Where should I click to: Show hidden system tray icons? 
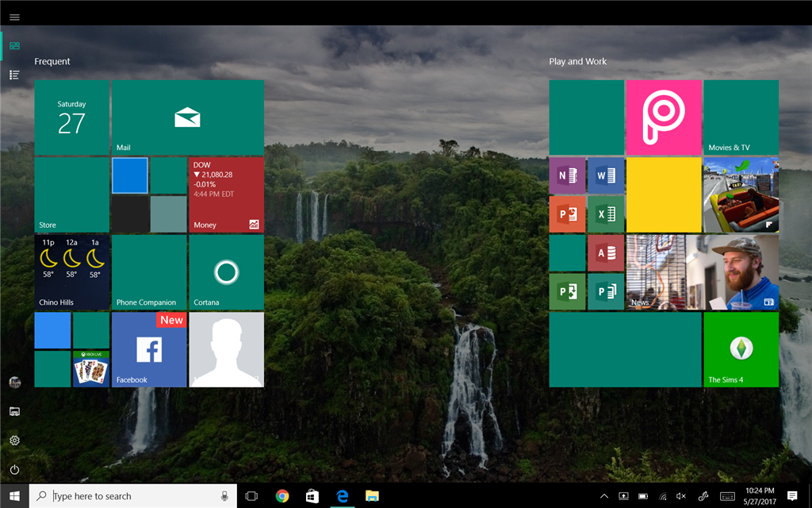click(603, 496)
